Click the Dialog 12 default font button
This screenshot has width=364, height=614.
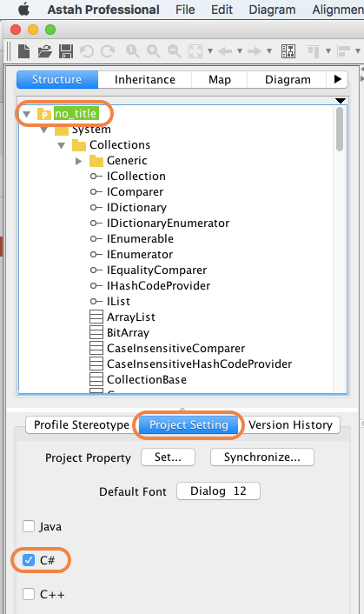(218, 491)
